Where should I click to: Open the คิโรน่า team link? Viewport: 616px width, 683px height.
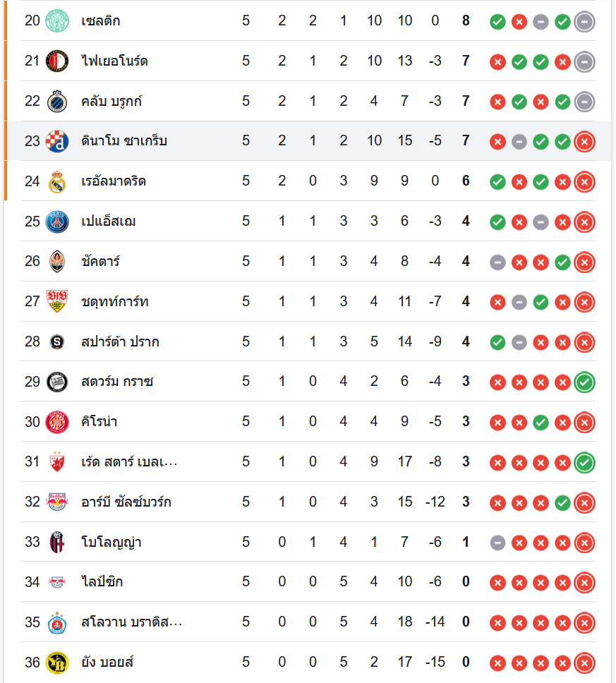(x=99, y=422)
